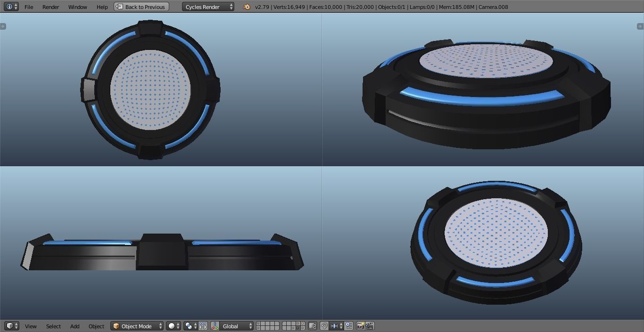Toggle the snap magnet icon
The height and width of the screenshot is (332, 644).
click(x=324, y=326)
